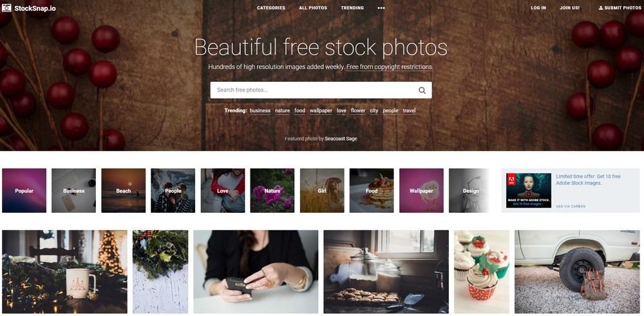Open the woman holding phone photo

pos(256,272)
